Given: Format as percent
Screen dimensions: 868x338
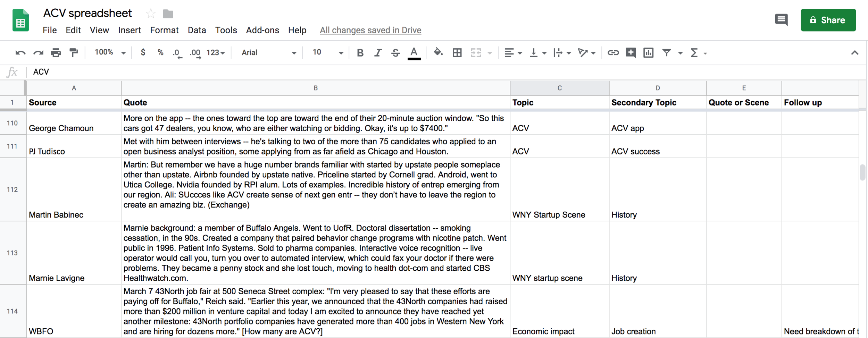Looking at the screenshot, I should point(160,52).
